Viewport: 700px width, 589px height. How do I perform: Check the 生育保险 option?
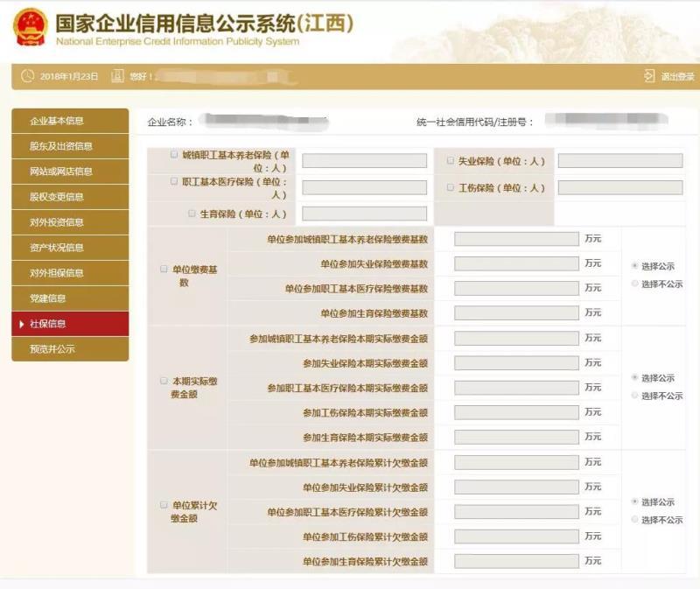tap(193, 212)
